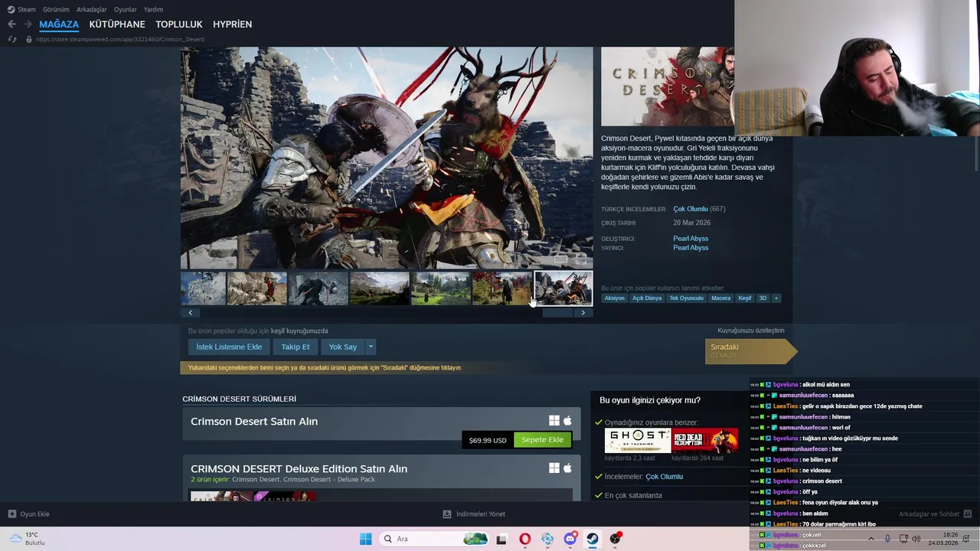Open the TOPLULUK tab
980x551 pixels.
pyautogui.click(x=179, y=24)
